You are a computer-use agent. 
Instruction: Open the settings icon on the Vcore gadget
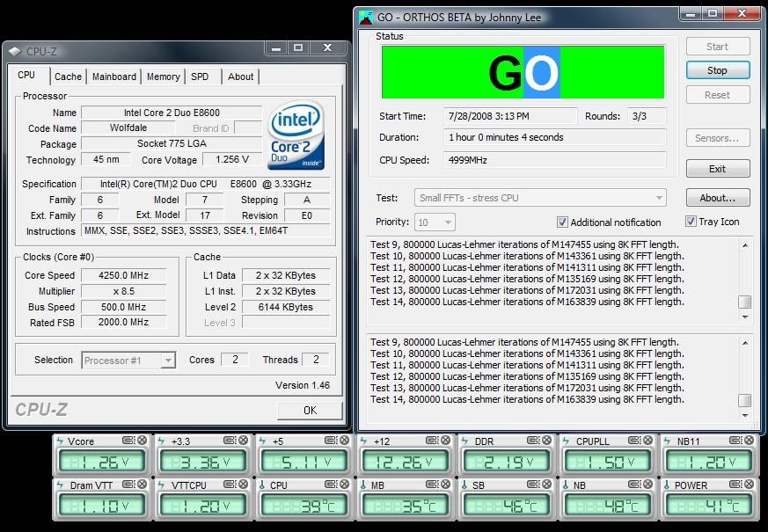128,441
